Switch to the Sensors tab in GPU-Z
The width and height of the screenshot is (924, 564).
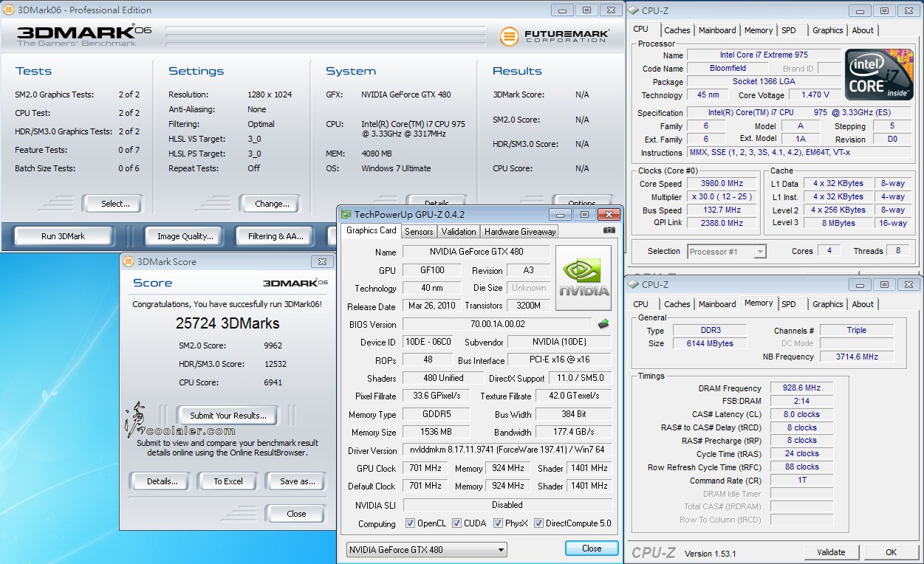419,231
